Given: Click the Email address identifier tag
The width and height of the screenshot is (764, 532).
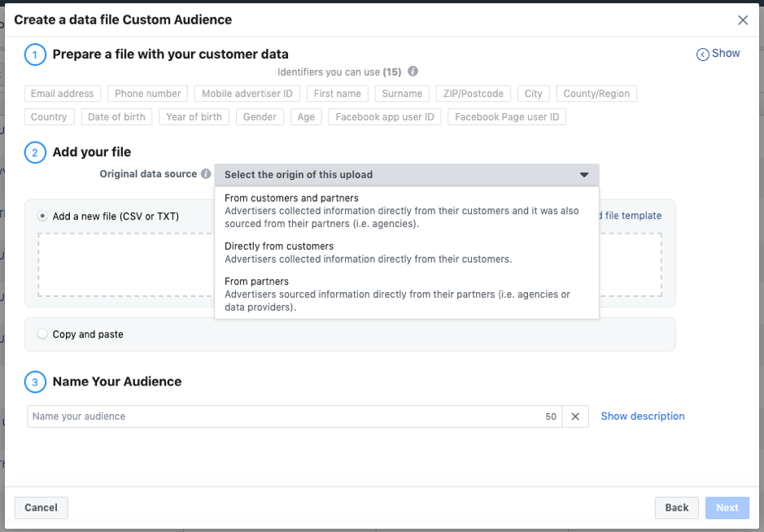Looking at the screenshot, I should point(63,94).
